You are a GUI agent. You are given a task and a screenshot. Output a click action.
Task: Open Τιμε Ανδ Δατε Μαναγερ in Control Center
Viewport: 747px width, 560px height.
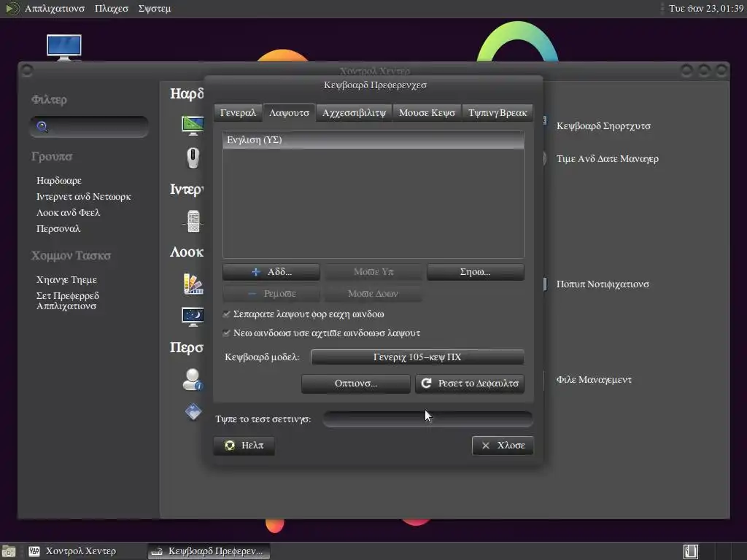(608, 158)
